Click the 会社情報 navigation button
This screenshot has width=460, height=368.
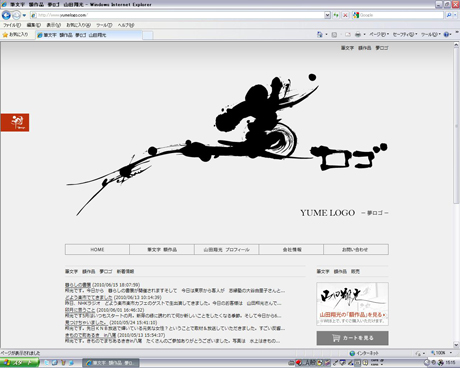(291, 249)
